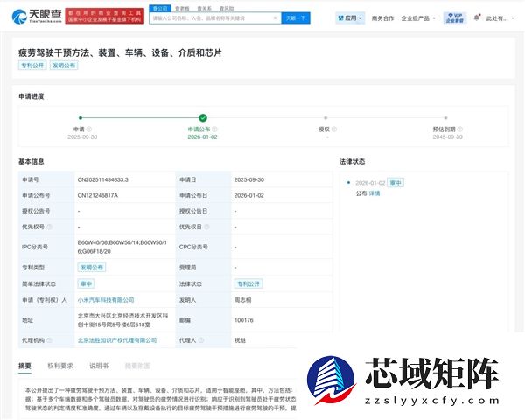The image size is (525, 420).
Task: Open agency 北京法胜知识产权代理有限公司 link
Action: click(x=117, y=340)
